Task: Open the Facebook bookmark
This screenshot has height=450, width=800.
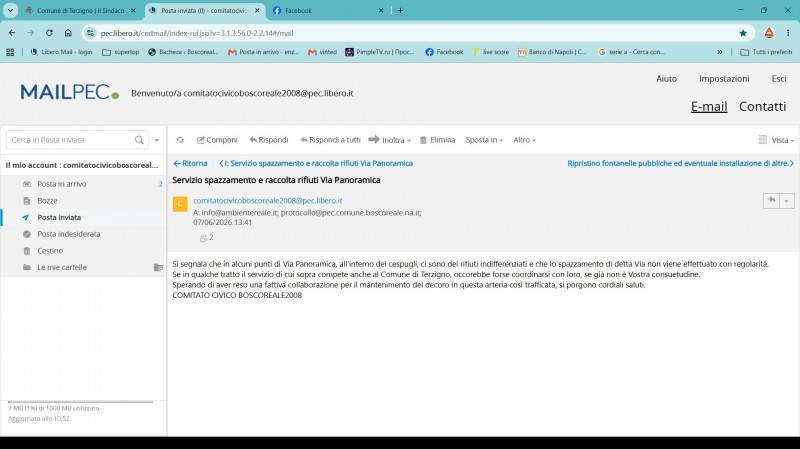Action: [444, 52]
